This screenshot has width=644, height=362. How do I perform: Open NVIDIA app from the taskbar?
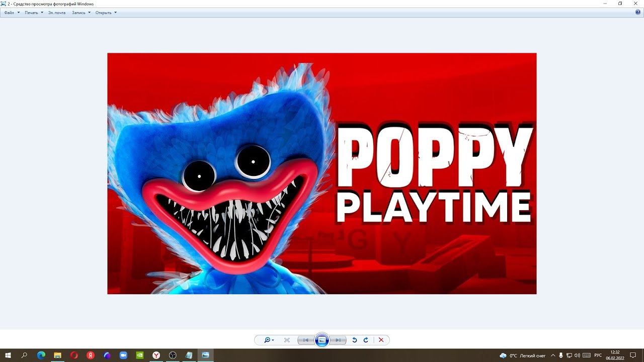pyautogui.click(x=140, y=355)
